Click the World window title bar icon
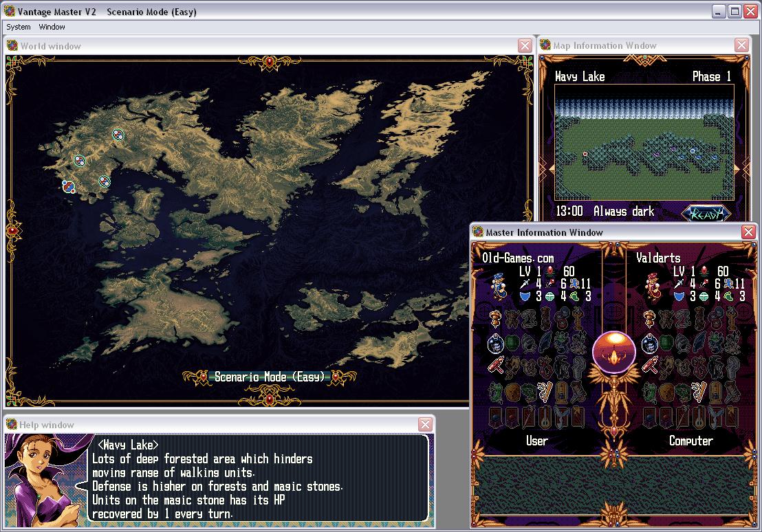Viewport: 762px width, 532px height. click(x=12, y=45)
